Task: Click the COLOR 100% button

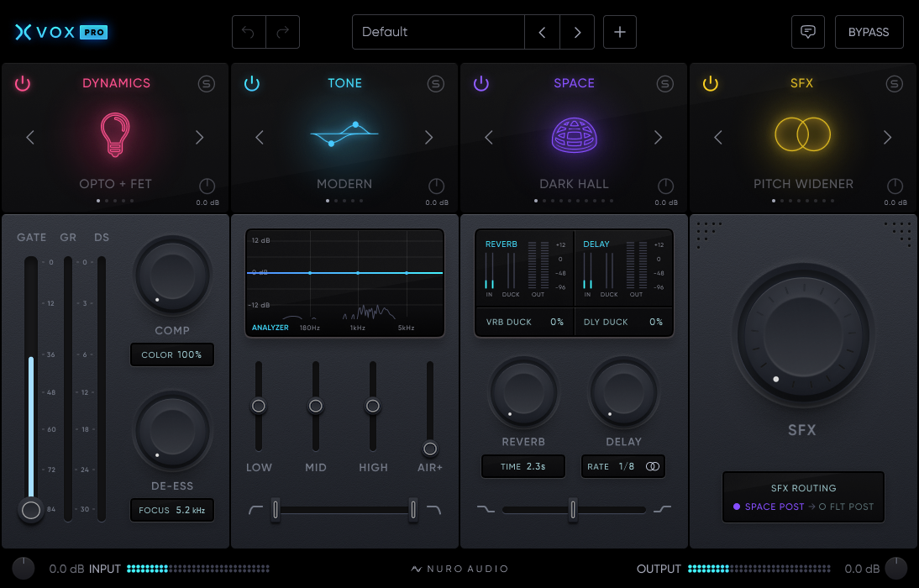Action: (172, 354)
